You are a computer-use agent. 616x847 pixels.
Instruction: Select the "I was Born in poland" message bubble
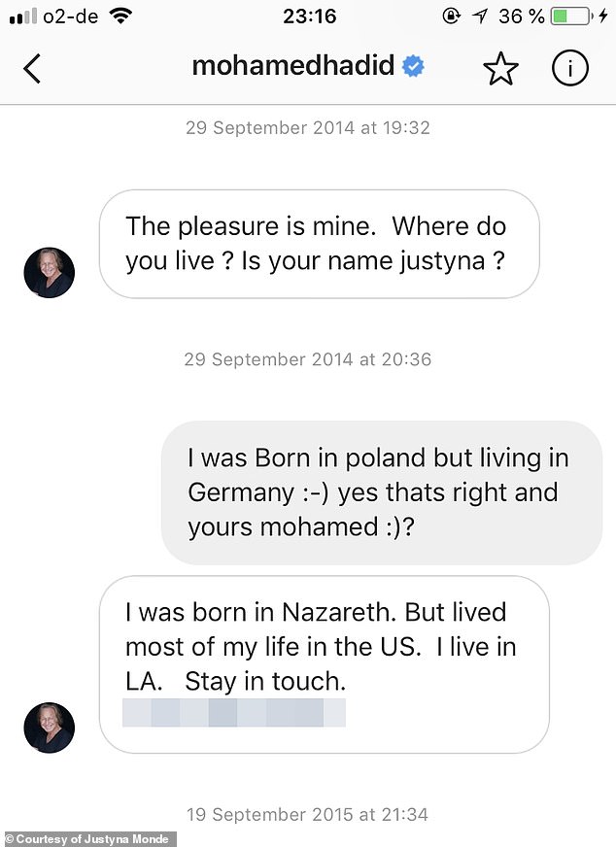pyautogui.click(x=381, y=492)
